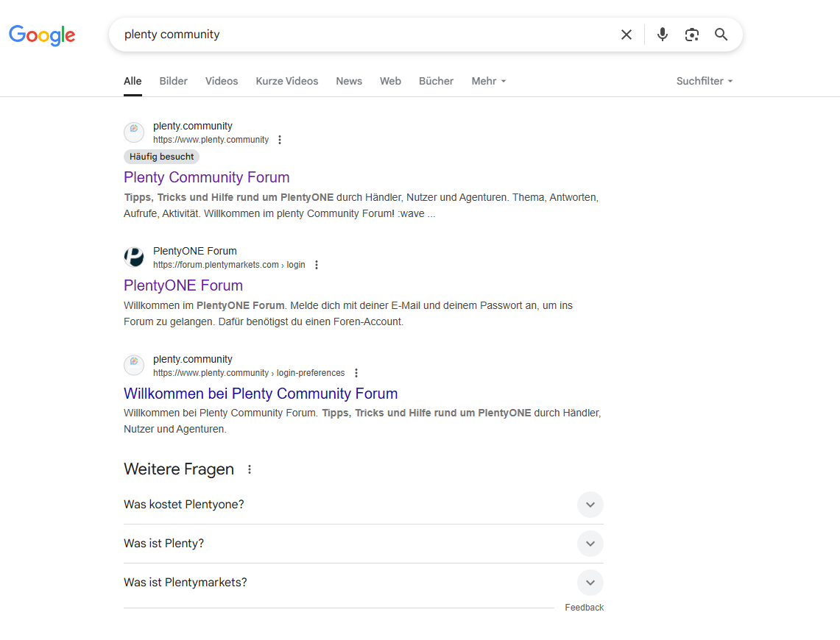Open 'Willkommen bei Plenty Community Forum' link

[261, 394]
